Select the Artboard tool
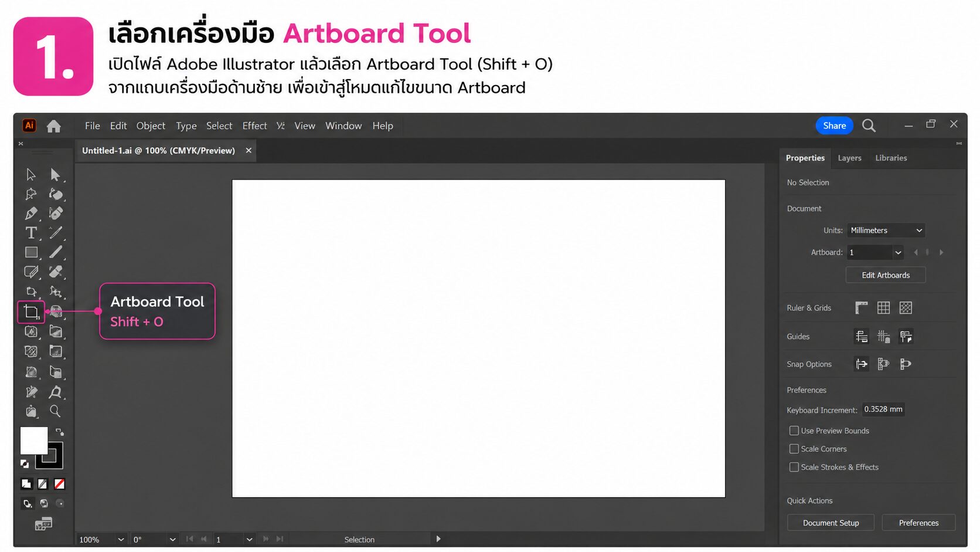Image resolution: width=980 pixels, height=552 pixels. coord(31,311)
